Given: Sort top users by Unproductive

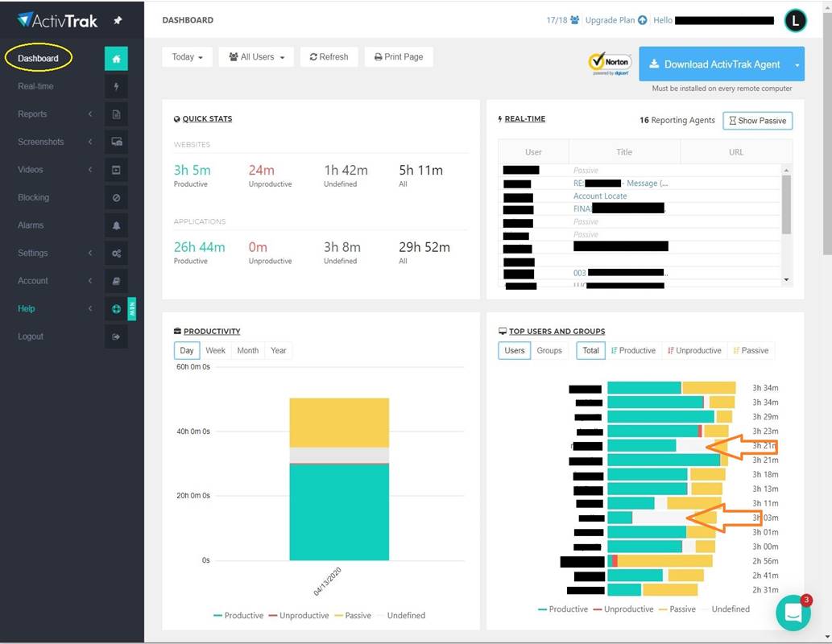Looking at the screenshot, I should [694, 351].
